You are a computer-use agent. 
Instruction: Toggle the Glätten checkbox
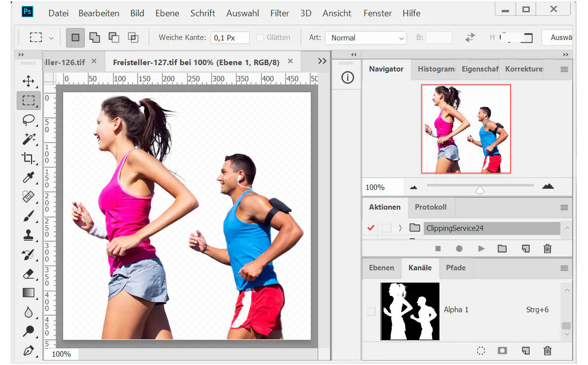(x=259, y=37)
